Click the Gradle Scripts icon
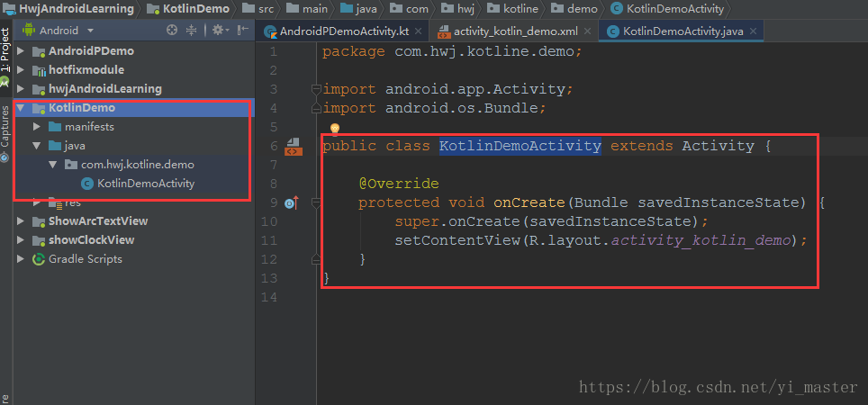This screenshot has height=405, width=868. point(39,259)
